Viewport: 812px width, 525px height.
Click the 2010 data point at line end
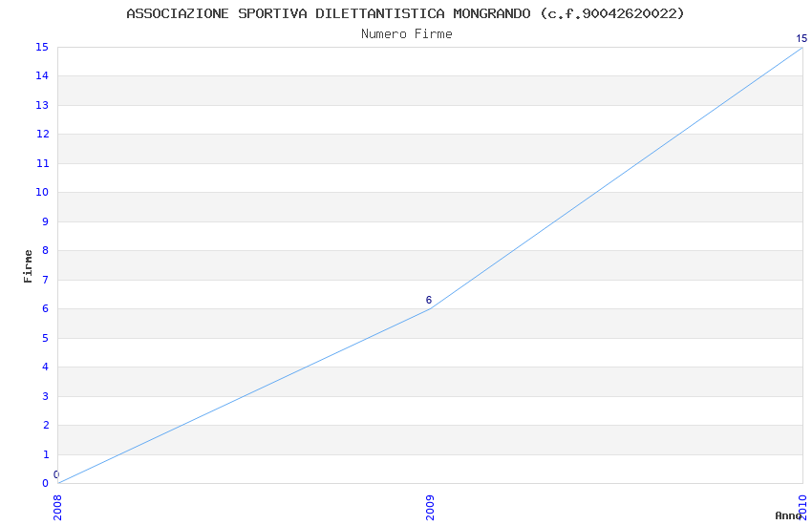[x=802, y=48]
